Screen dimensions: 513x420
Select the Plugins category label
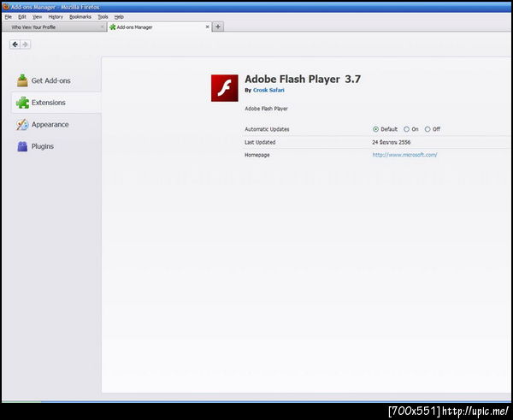click(x=43, y=146)
